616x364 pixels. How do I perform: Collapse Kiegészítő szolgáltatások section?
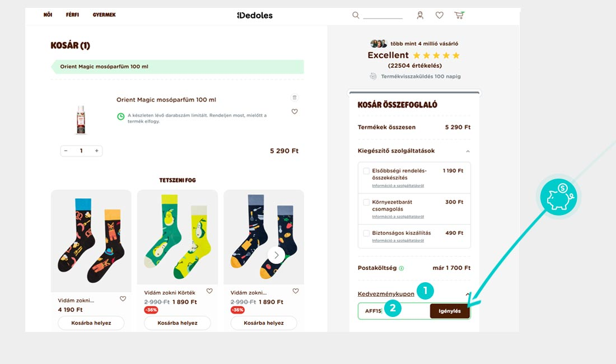(x=468, y=151)
